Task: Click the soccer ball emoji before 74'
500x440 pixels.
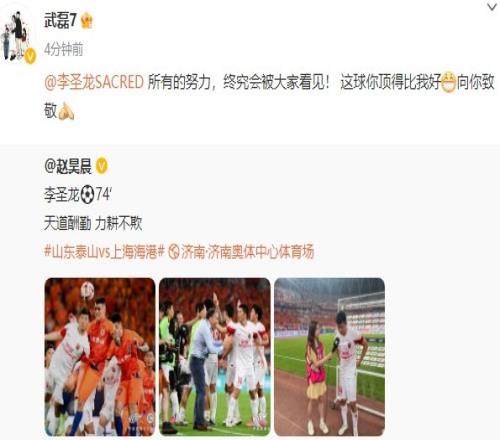Action: pyautogui.click(x=88, y=195)
